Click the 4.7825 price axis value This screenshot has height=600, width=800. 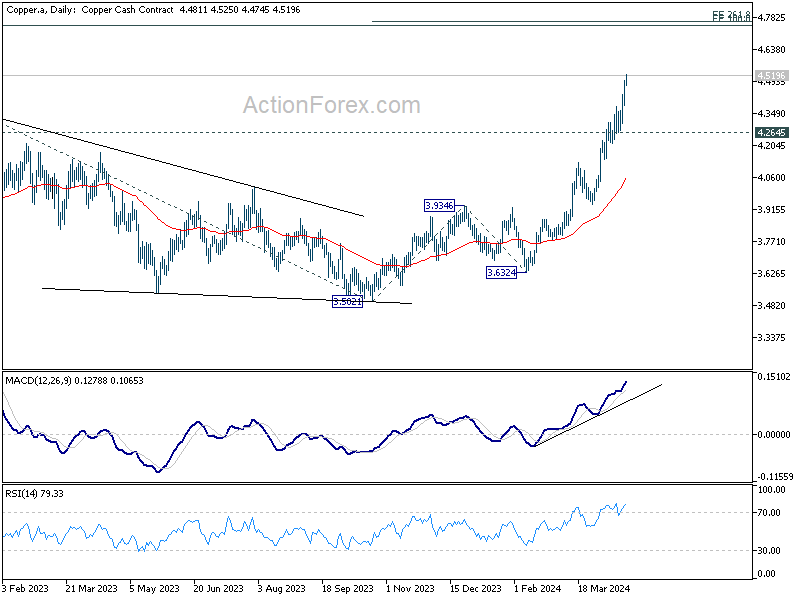[771, 18]
